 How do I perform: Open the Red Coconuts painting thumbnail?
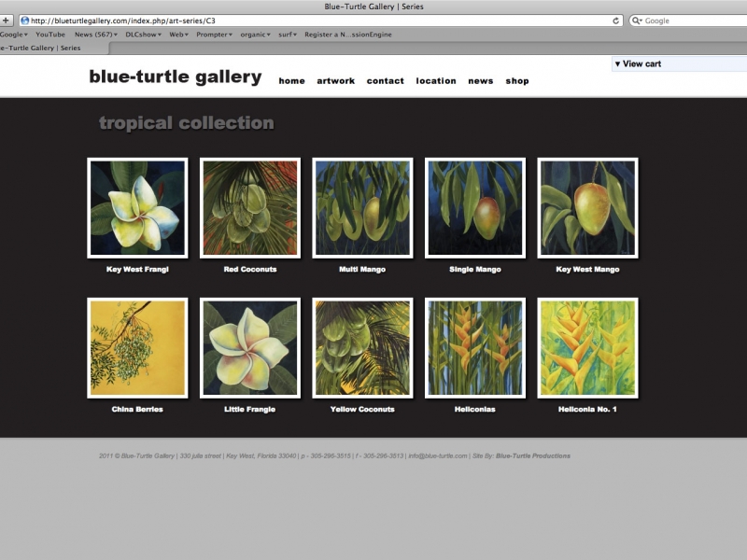250,208
